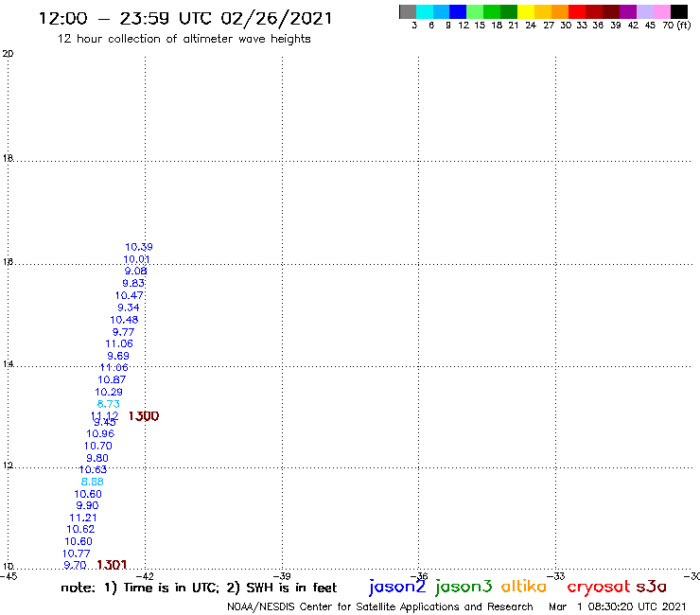
Task: Click the wave height value '10.70'
Action: 98,446
